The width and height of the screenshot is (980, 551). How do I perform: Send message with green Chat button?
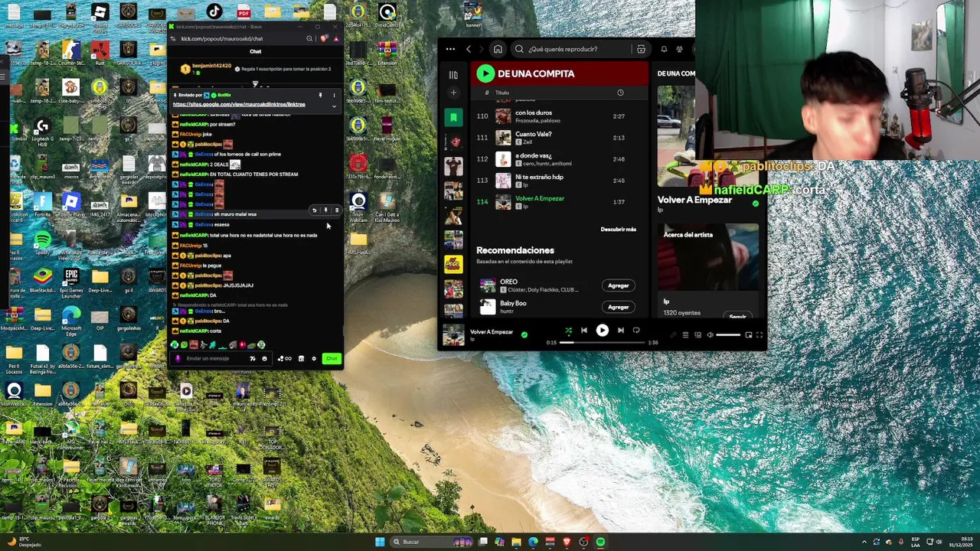pyautogui.click(x=331, y=358)
